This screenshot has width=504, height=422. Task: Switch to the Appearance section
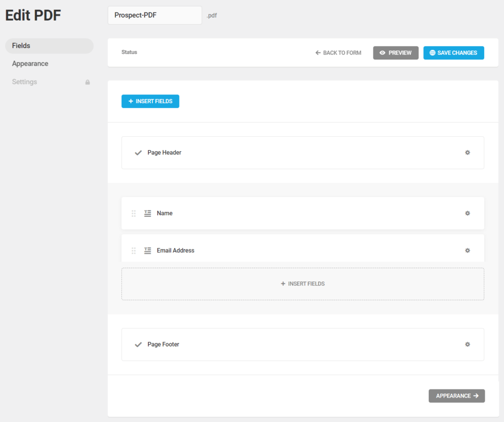tap(30, 63)
